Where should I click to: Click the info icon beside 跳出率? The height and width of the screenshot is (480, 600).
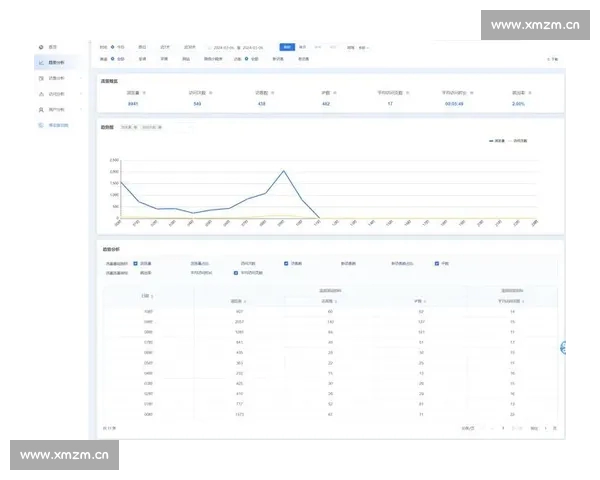[x=529, y=91]
